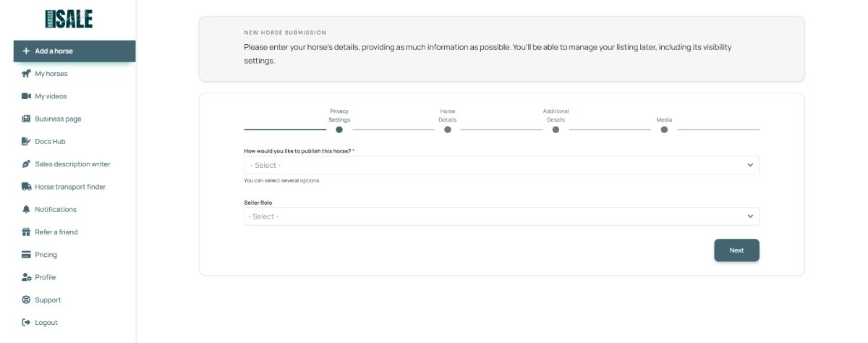The width and height of the screenshot is (868, 343).
Task: Click the horse icon for My horses
Action: click(26, 74)
